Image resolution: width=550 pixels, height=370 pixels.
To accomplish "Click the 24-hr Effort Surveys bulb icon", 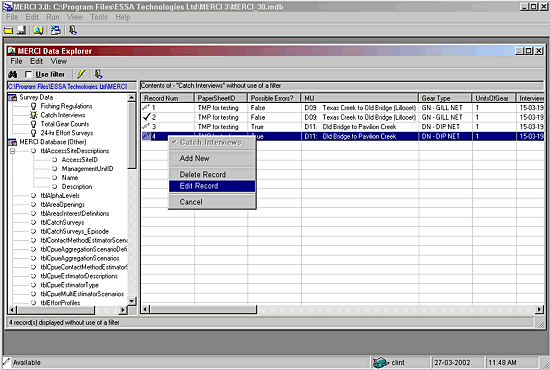I will pyautogui.click(x=33, y=133).
